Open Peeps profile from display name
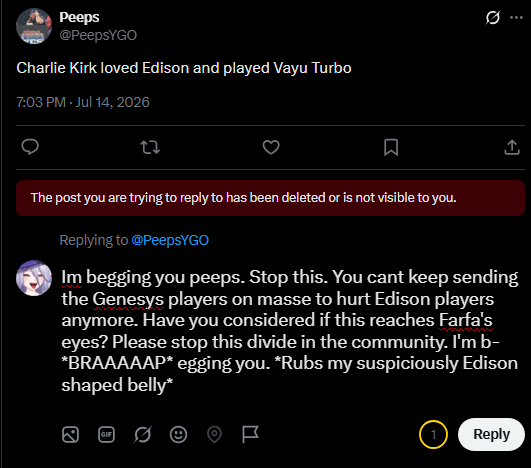 pos(79,17)
